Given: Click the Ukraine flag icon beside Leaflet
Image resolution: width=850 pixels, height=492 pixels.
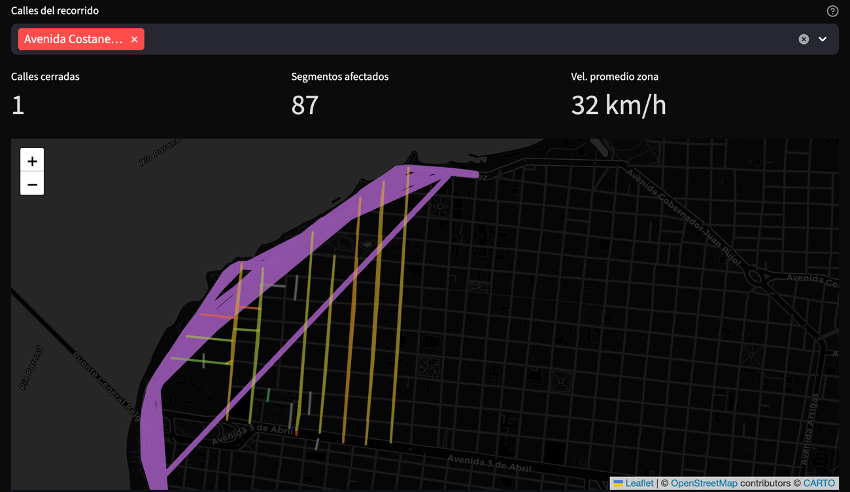Looking at the screenshot, I should (x=619, y=483).
